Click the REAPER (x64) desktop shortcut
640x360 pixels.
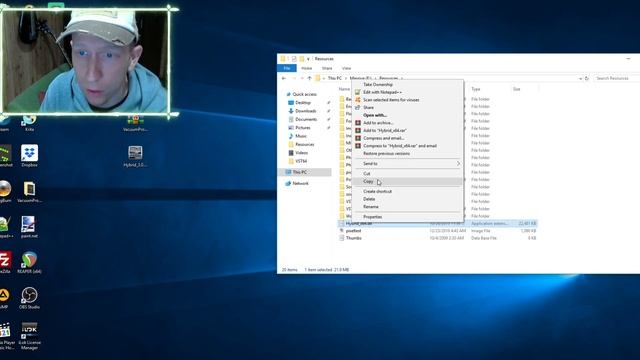pos(29,262)
